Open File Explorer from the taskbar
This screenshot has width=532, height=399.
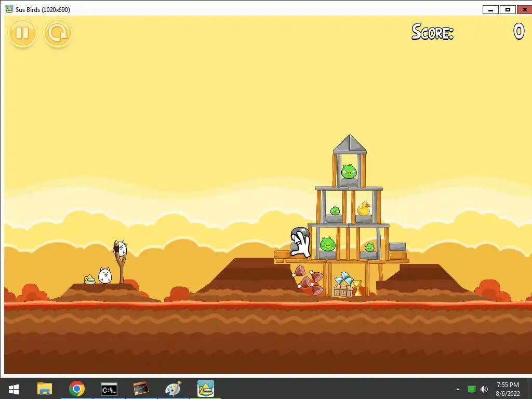(x=45, y=389)
